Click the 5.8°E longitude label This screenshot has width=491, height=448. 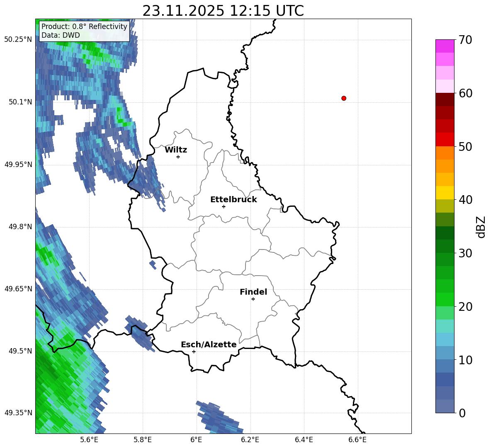point(143,440)
